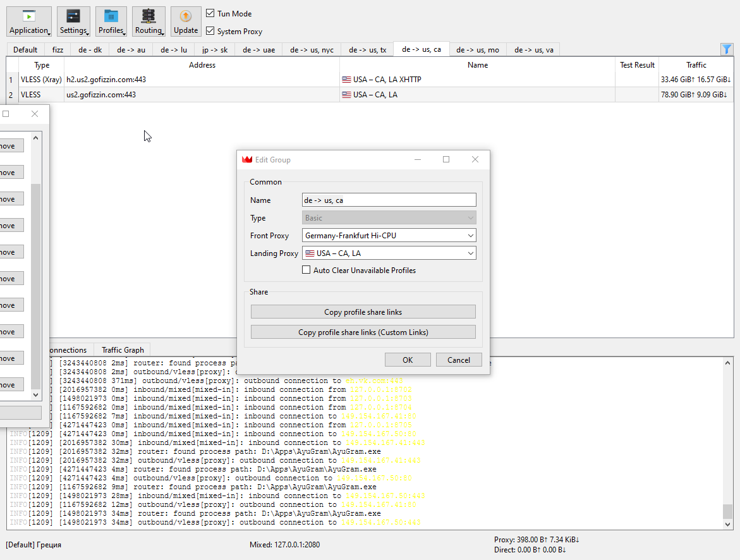Click the [Default] Греция status text
The width and height of the screenshot is (740, 560).
point(33,544)
